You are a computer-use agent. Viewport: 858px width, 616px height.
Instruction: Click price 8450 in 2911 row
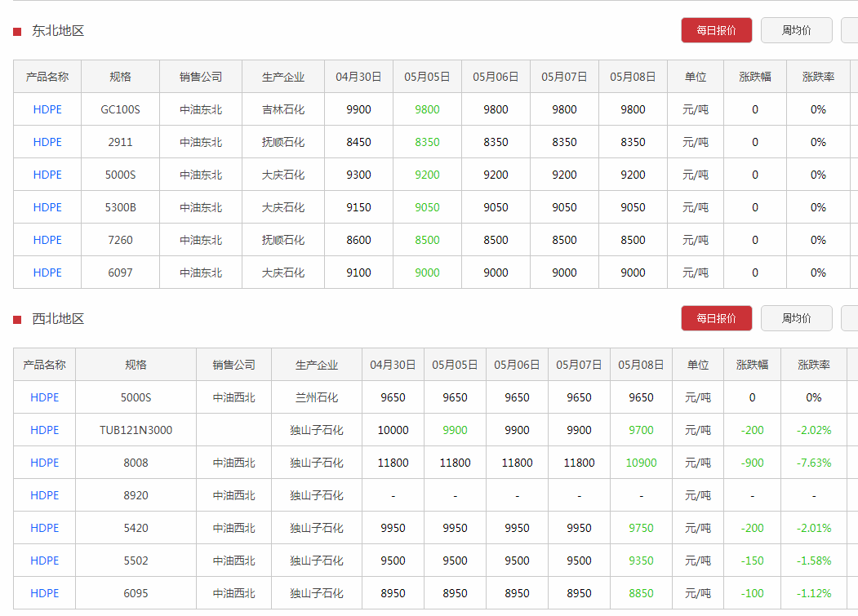pos(359,142)
